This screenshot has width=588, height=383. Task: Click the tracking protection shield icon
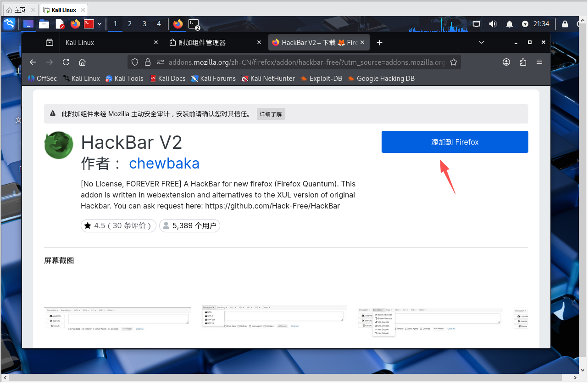pos(135,62)
